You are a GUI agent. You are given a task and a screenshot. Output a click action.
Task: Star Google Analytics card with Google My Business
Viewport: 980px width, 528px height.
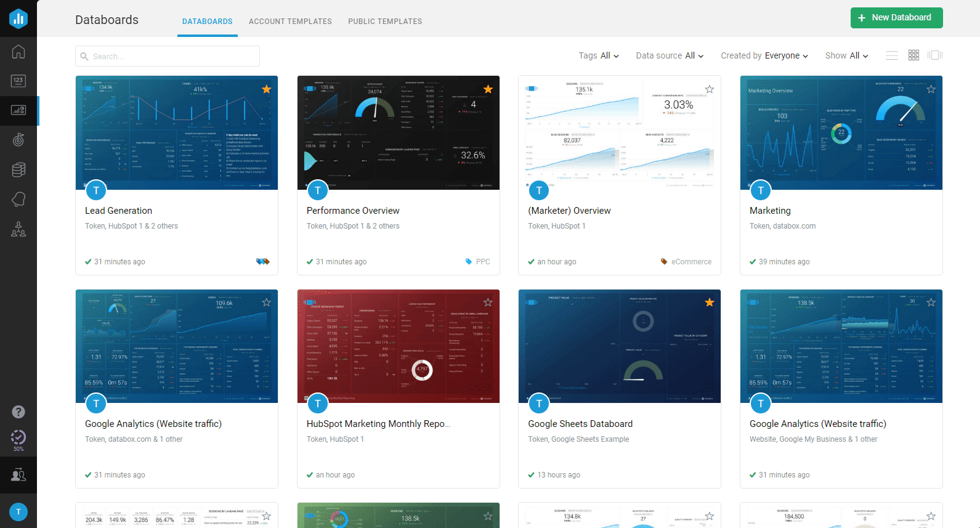tap(931, 303)
